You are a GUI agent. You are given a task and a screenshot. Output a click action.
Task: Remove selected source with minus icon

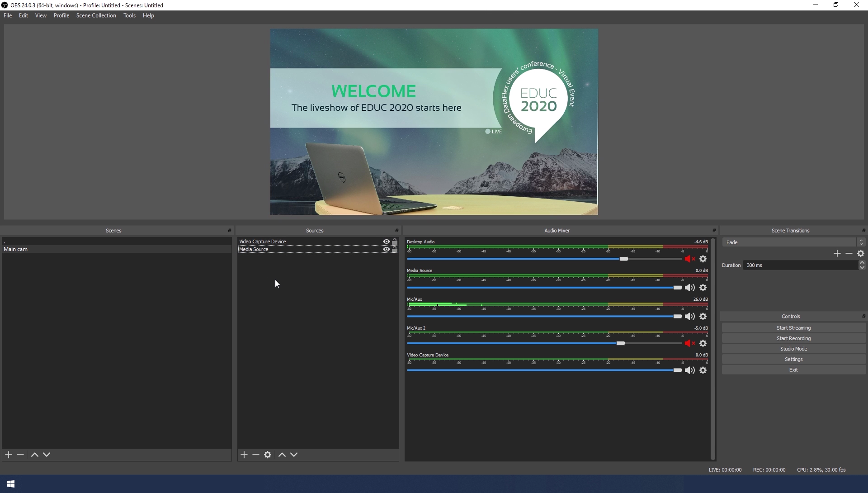[256, 455]
